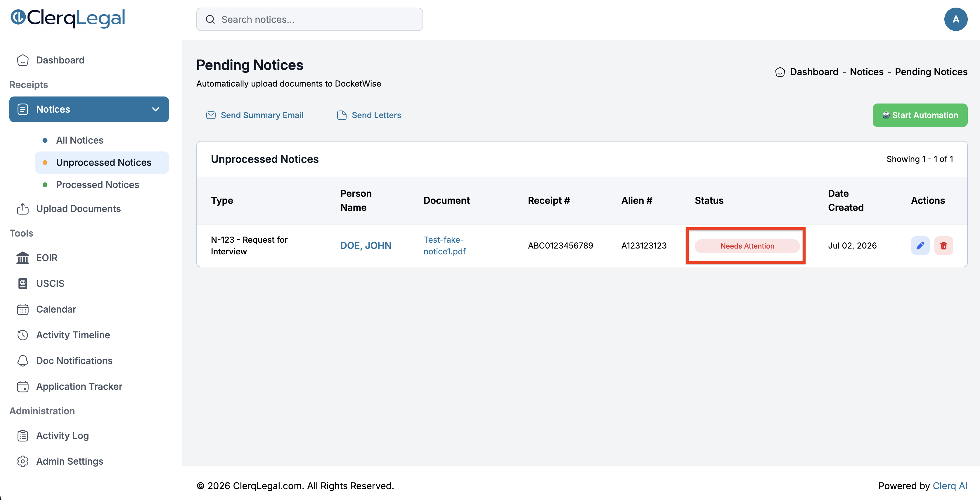This screenshot has width=980, height=500.
Task: Open Admin Settings
Action: pos(70,461)
